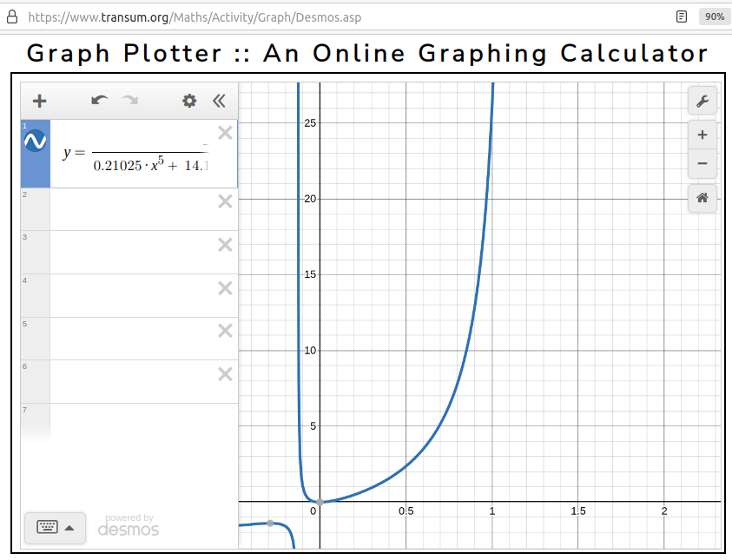Delete expression 1 using its X
This screenshot has width=732, height=560.
click(225, 133)
